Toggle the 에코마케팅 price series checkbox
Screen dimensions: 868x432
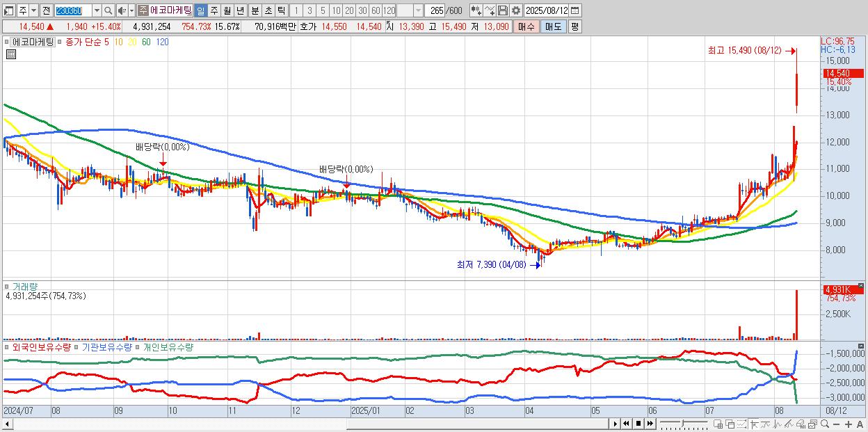8,42
